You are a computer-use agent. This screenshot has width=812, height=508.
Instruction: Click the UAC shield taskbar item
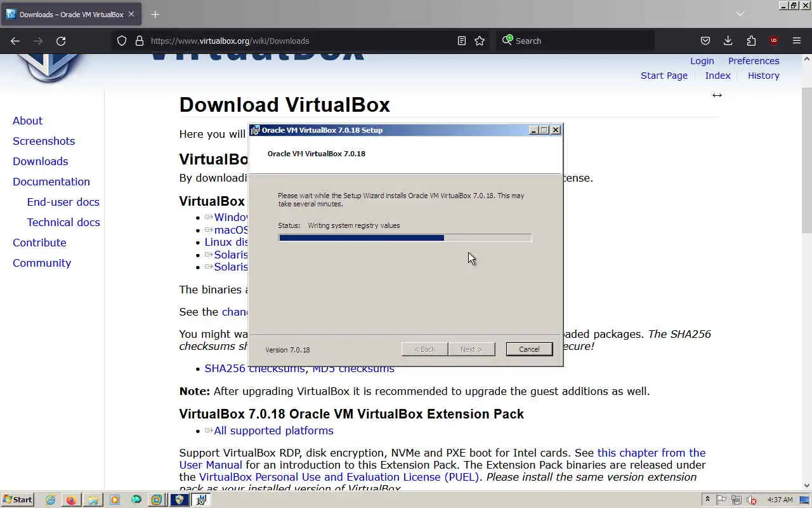179,500
